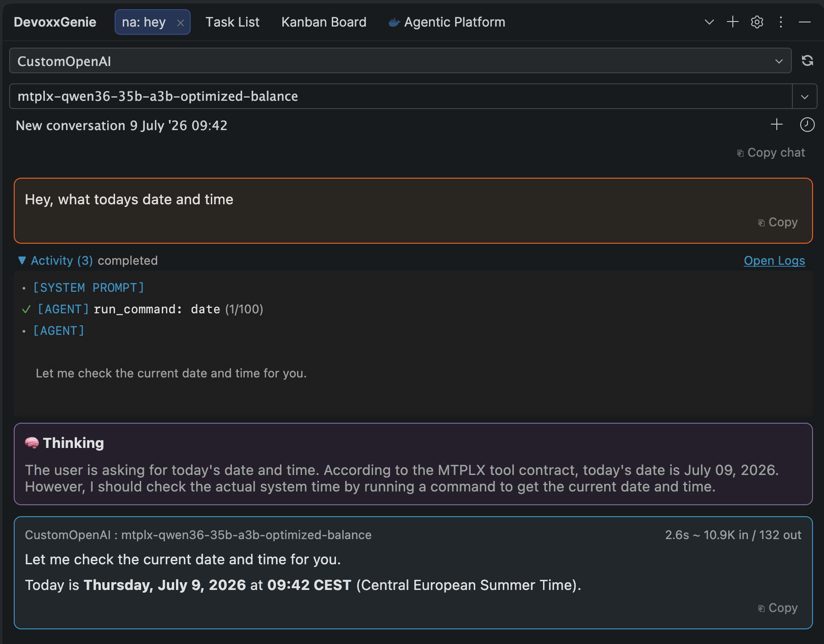Open the vertical three-dot options menu
This screenshot has width=824, height=644.
(x=781, y=22)
